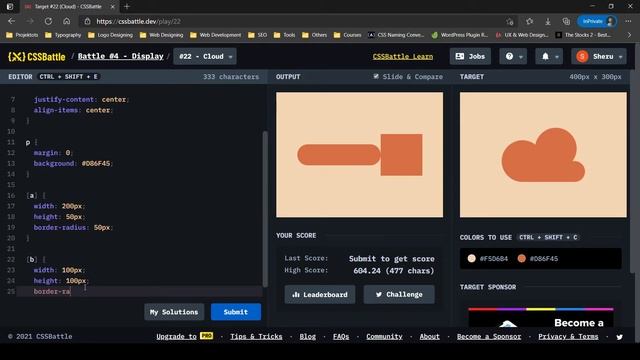Open the Typography bookmark folder
The width and height of the screenshot is (640, 360).
63,35
